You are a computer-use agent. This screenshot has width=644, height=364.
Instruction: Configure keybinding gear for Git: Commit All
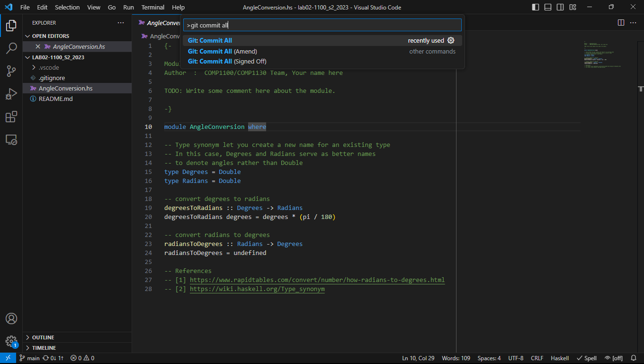coord(451,41)
